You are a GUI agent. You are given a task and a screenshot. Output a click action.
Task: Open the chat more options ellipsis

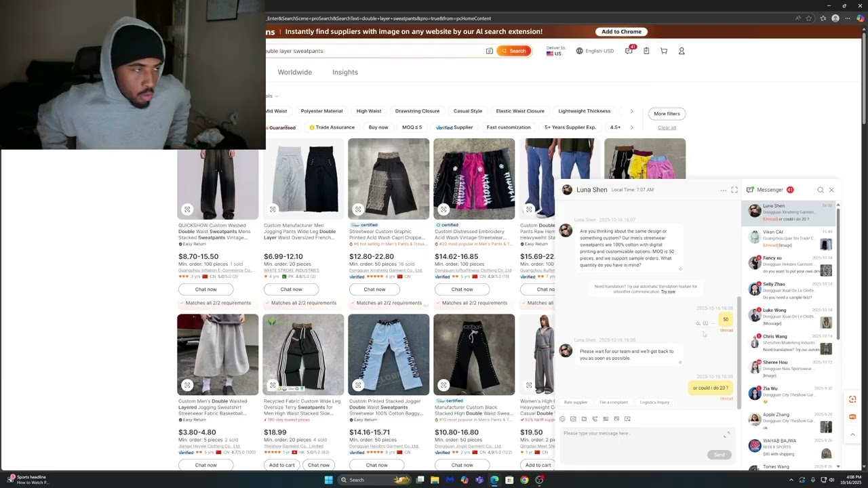tap(723, 190)
